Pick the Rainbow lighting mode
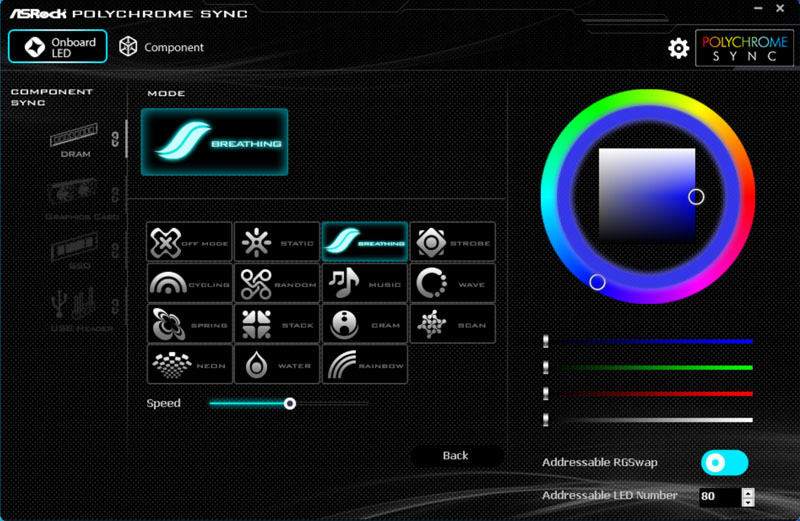The height and width of the screenshot is (521, 800). tap(365, 364)
